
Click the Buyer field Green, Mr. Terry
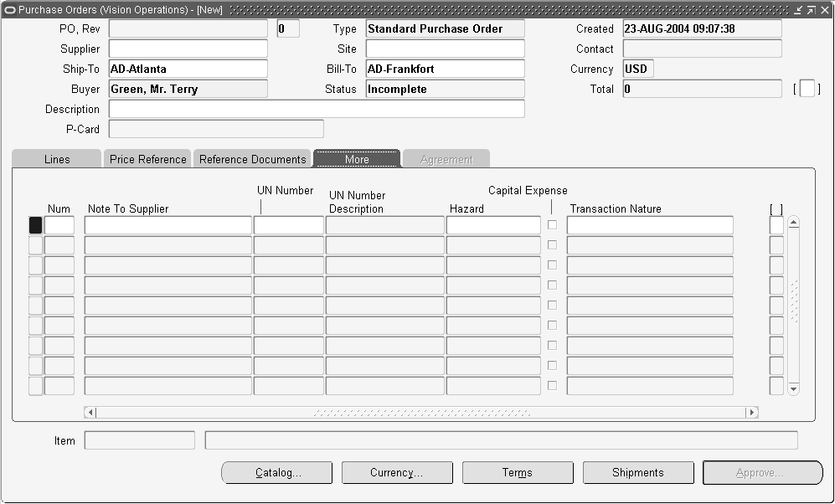[x=188, y=89]
